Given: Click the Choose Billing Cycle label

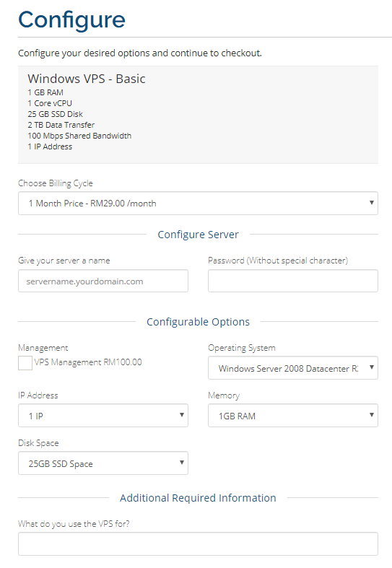Looking at the screenshot, I should pyautogui.click(x=56, y=183).
